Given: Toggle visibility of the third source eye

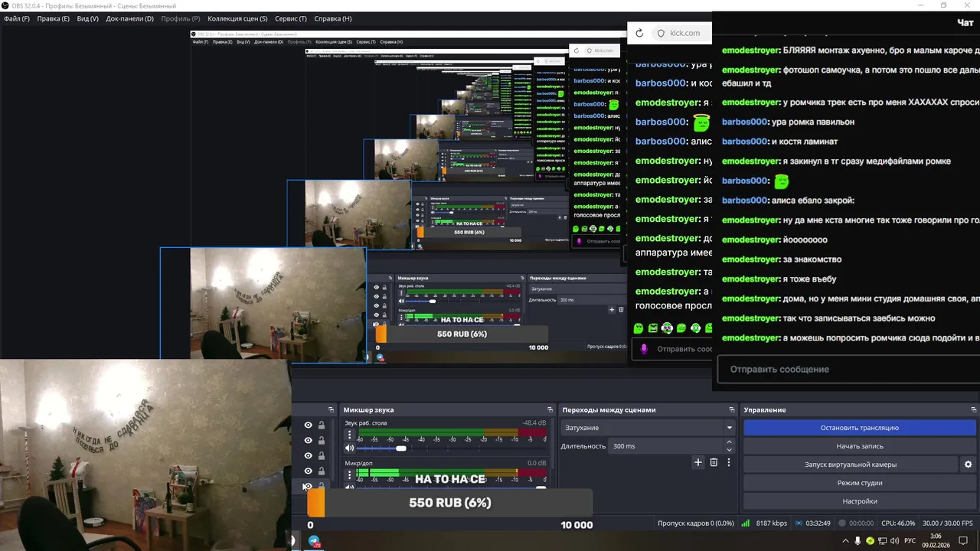Looking at the screenshot, I should pos(309,456).
